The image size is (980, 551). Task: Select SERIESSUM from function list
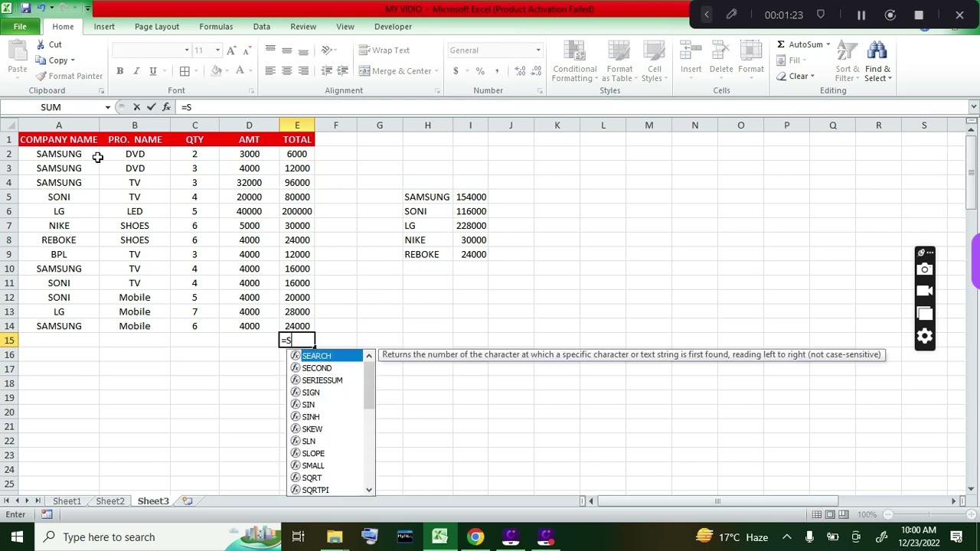pos(325,380)
